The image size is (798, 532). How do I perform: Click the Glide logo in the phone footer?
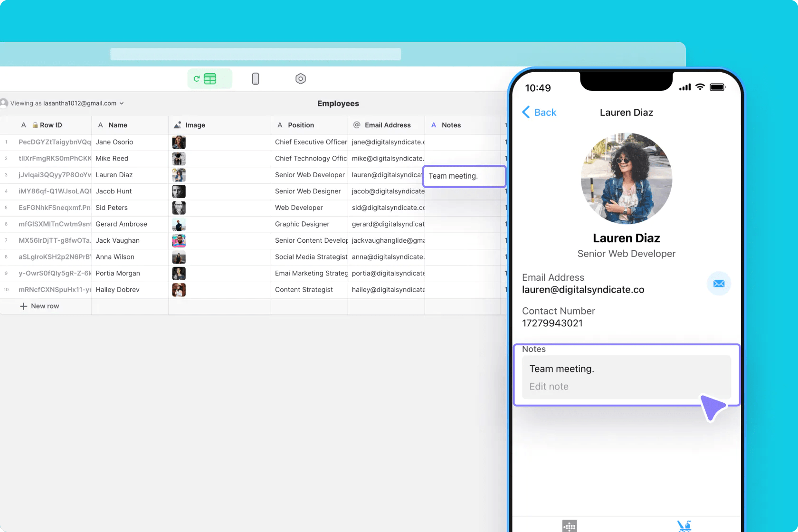pos(684,526)
